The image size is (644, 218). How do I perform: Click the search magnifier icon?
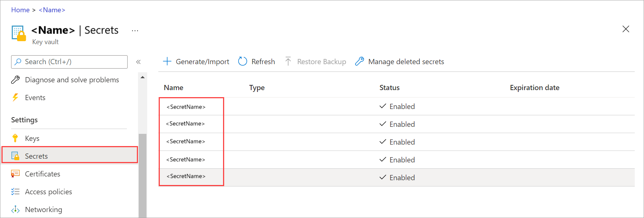click(18, 62)
